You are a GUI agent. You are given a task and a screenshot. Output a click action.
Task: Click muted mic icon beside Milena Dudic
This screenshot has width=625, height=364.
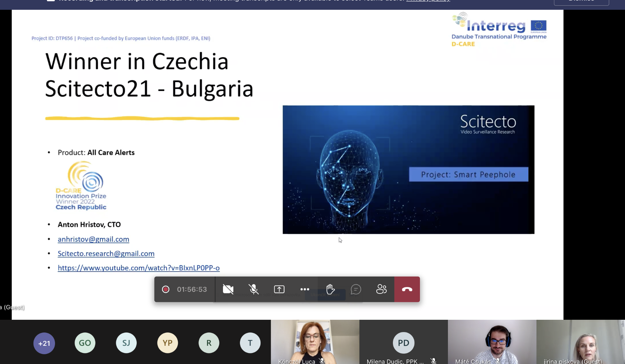pyautogui.click(x=433, y=361)
